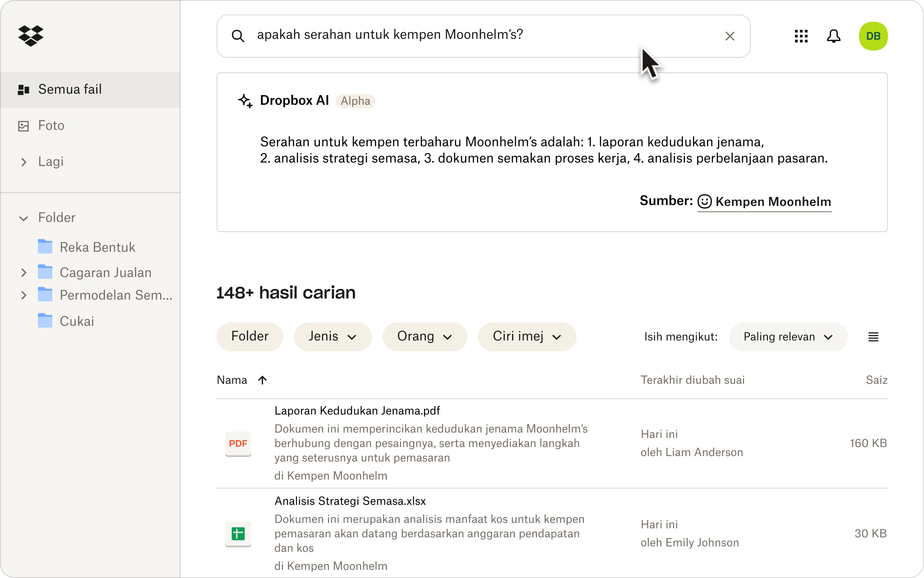Click the PDF file icon
This screenshot has height=578, width=924.
238,443
